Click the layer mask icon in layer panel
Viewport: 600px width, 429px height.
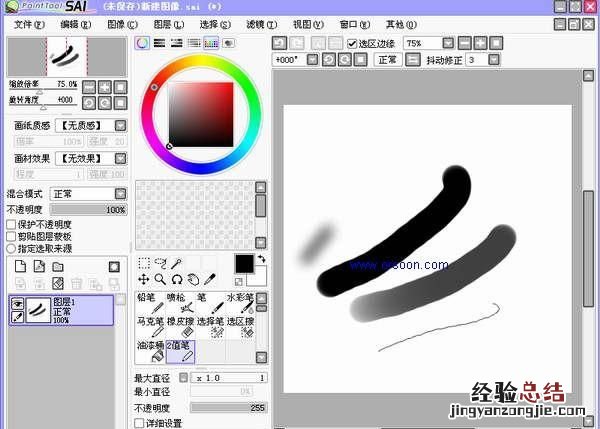click(114, 266)
